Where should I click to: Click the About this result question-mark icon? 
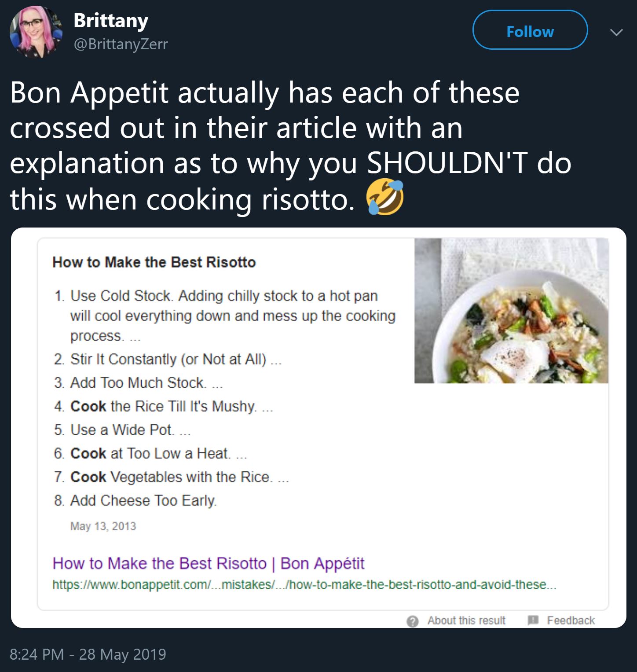412,621
